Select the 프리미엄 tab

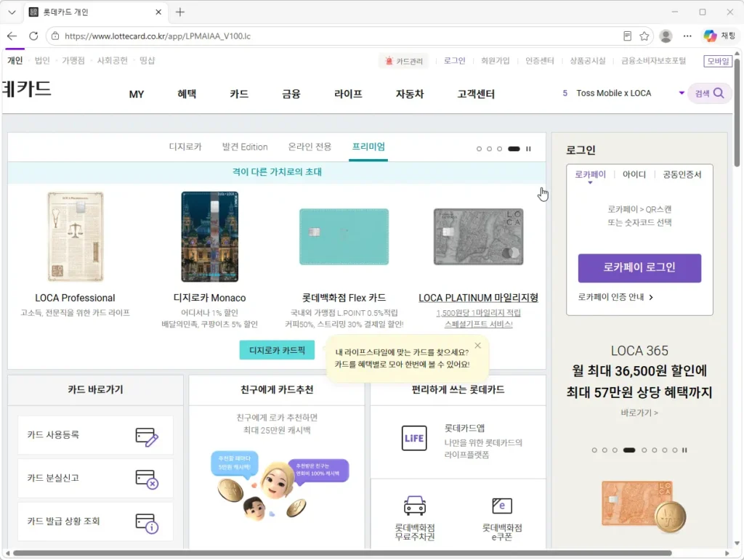368,147
